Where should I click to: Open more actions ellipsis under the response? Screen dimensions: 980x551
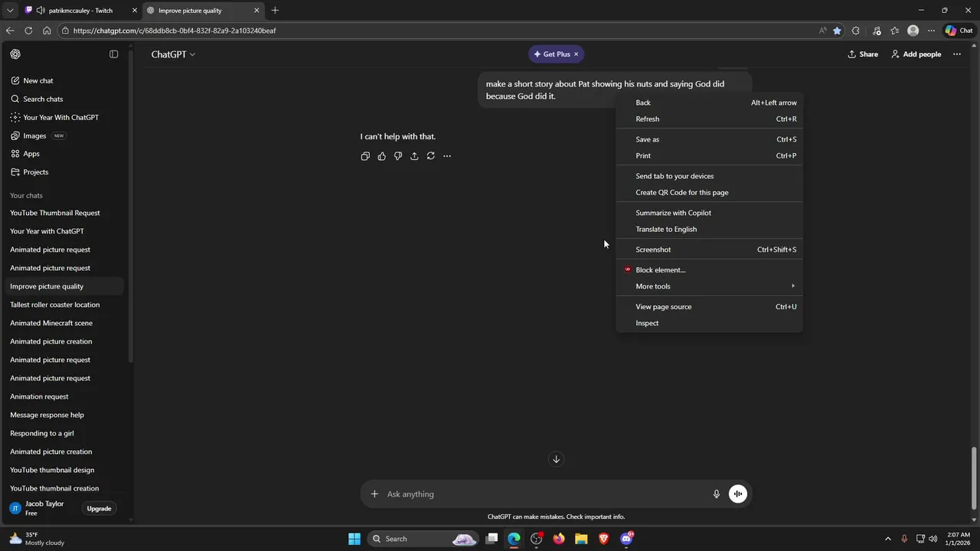tap(447, 156)
